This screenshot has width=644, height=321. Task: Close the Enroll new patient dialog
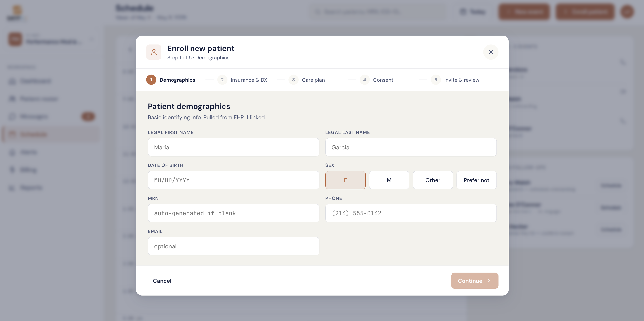point(491,52)
